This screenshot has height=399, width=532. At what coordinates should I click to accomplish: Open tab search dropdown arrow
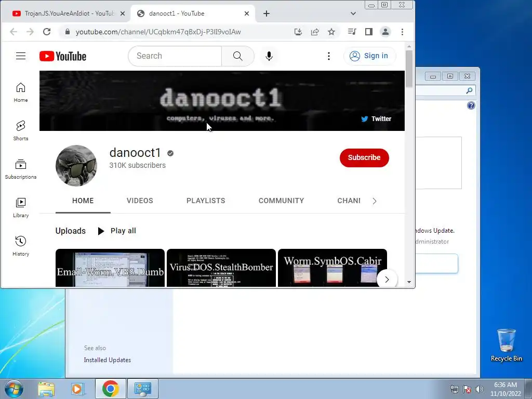[x=353, y=14]
